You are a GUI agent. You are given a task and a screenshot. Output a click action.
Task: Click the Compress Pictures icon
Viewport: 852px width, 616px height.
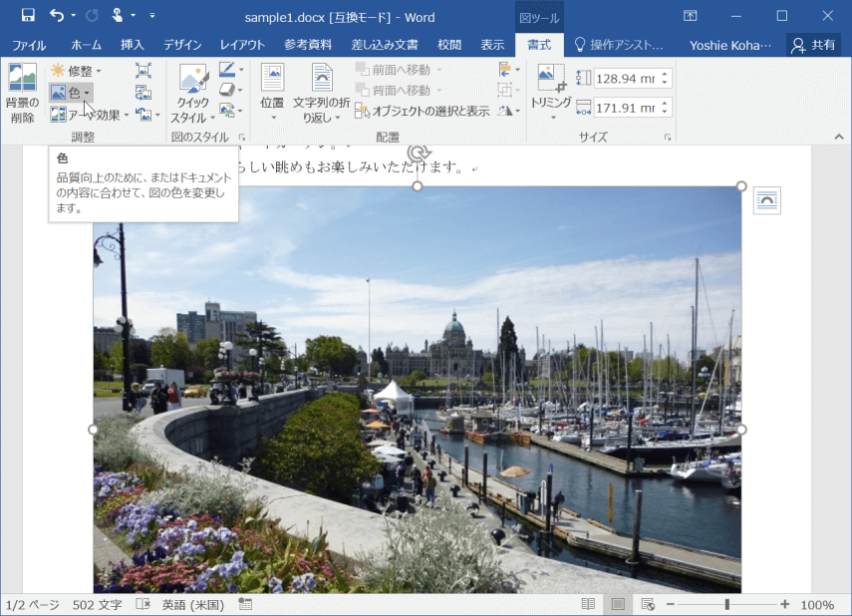tap(143, 71)
